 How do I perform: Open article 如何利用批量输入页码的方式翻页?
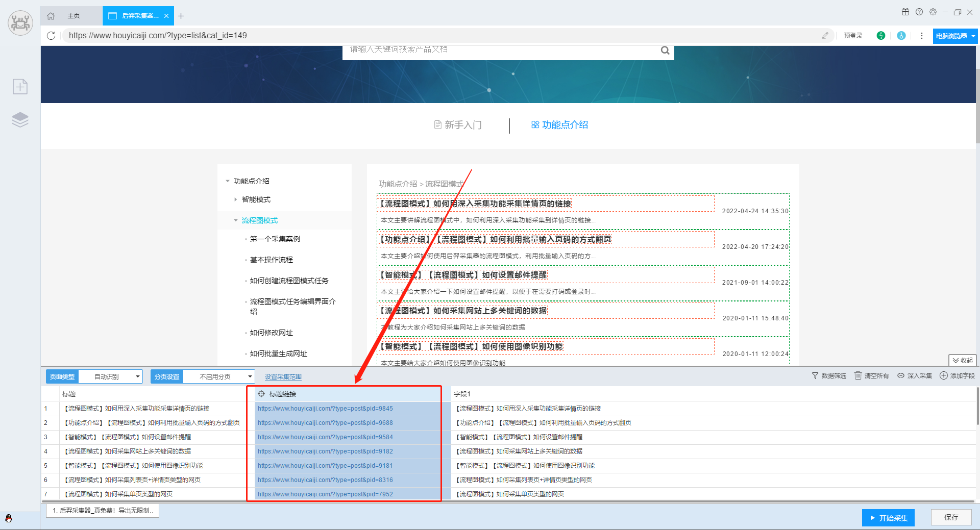pos(495,239)
